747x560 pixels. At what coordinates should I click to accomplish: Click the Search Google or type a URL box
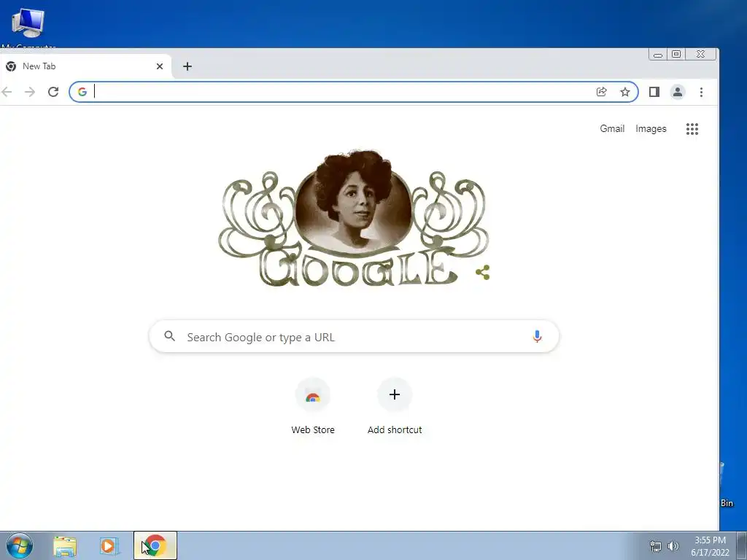click(x=354, y=337)
